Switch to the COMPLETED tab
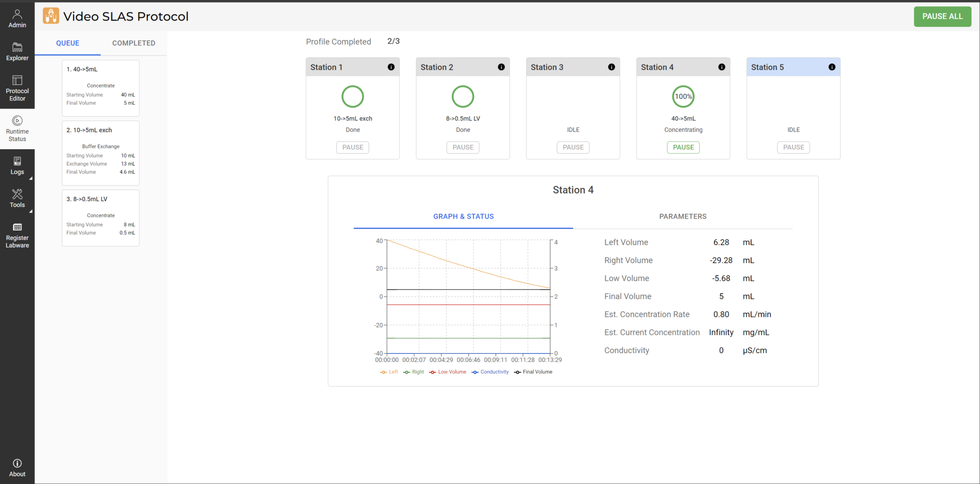Screen dimensions: 980x484 [134, 43]
